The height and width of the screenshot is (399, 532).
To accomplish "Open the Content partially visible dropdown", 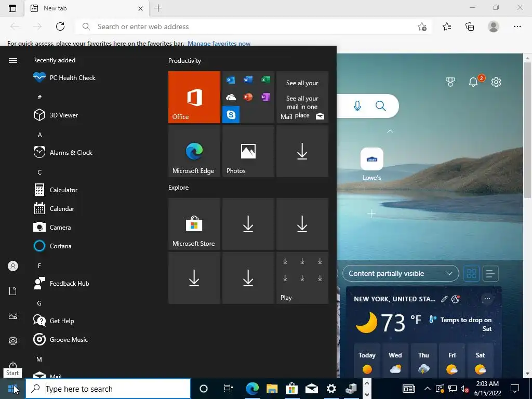I will coord(401,273).
